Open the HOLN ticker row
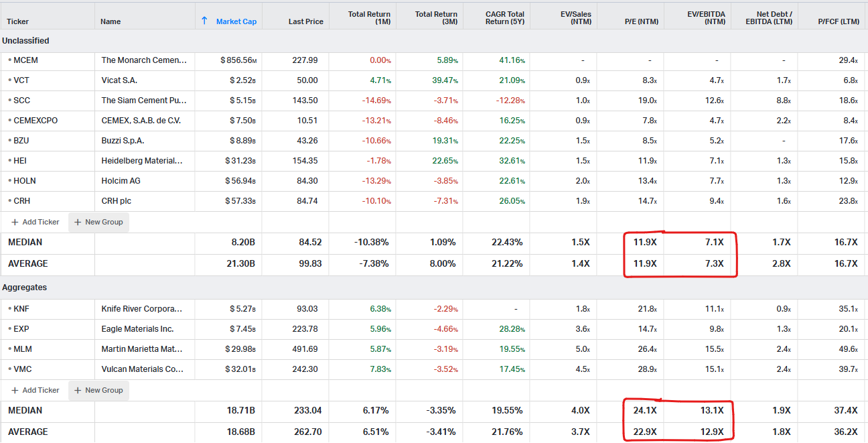This screenshot has width=868, height=443. (24, 181)
